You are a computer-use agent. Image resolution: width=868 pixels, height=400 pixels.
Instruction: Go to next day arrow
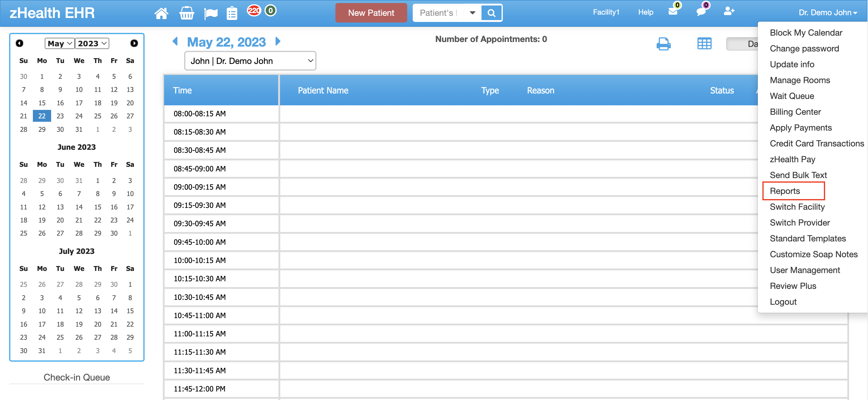point(278,41)
